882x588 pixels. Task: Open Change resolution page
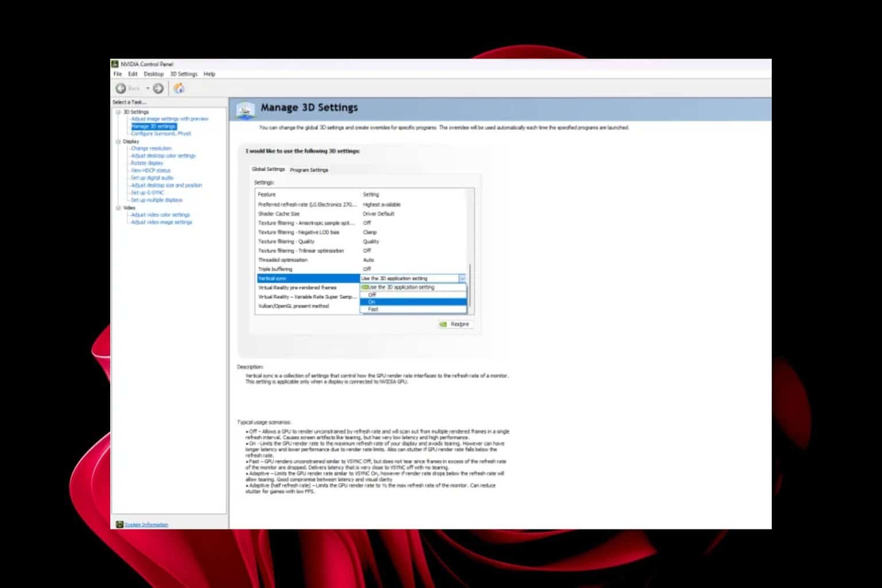pos(151,149)
